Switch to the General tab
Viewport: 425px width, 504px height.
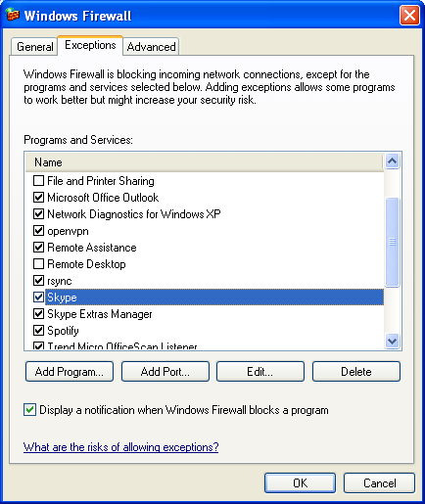click(x=34, y=47)
